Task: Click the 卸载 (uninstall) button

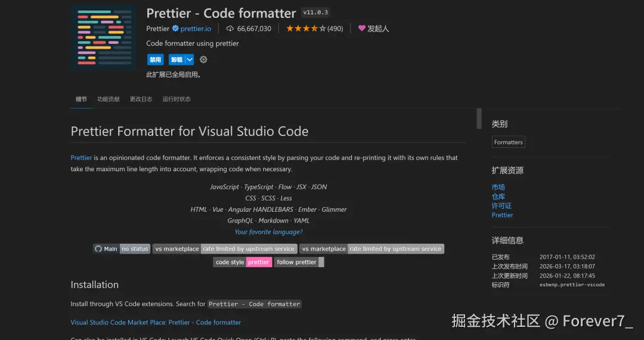Action: pos(177,60)
